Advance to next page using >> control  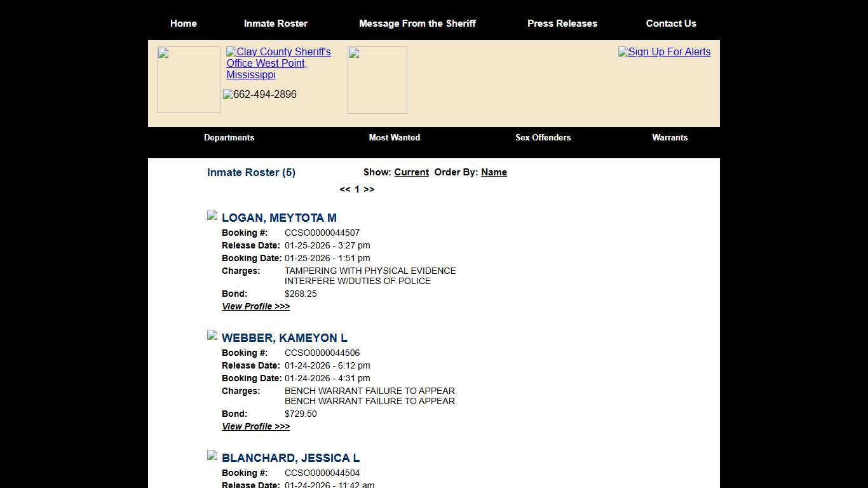[x=369, y=189]
